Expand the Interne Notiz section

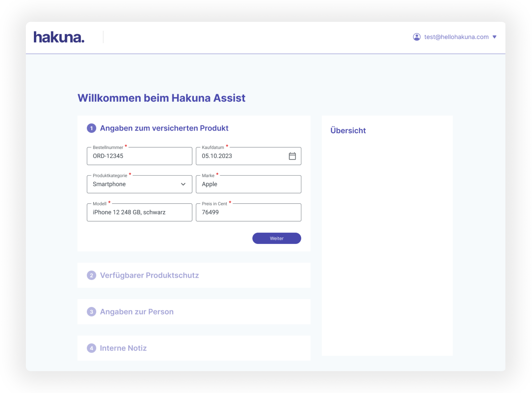coord(123,348)
